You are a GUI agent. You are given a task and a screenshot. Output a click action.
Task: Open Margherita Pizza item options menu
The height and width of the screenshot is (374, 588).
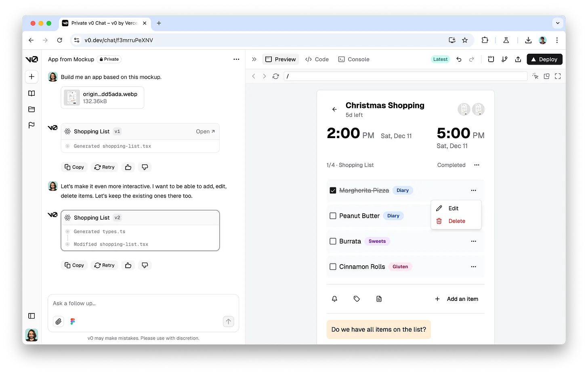pos(473,190)
